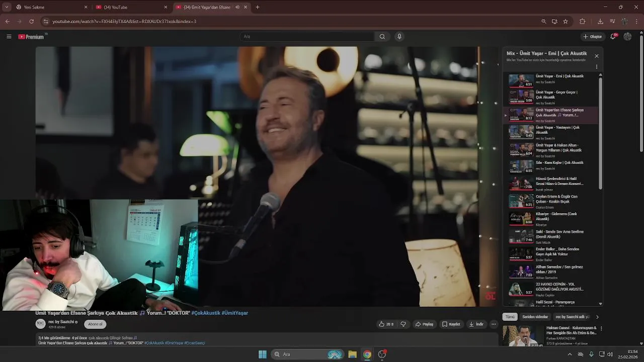Expand the video description box
The width and height of the screenshot is (644, 362).
pos(267,340)
